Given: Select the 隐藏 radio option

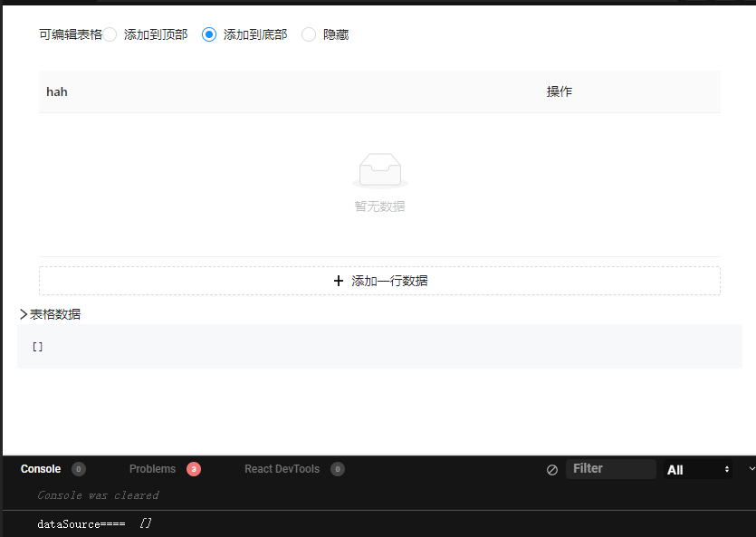Looking at the screenshot, I should pos(308,34).
